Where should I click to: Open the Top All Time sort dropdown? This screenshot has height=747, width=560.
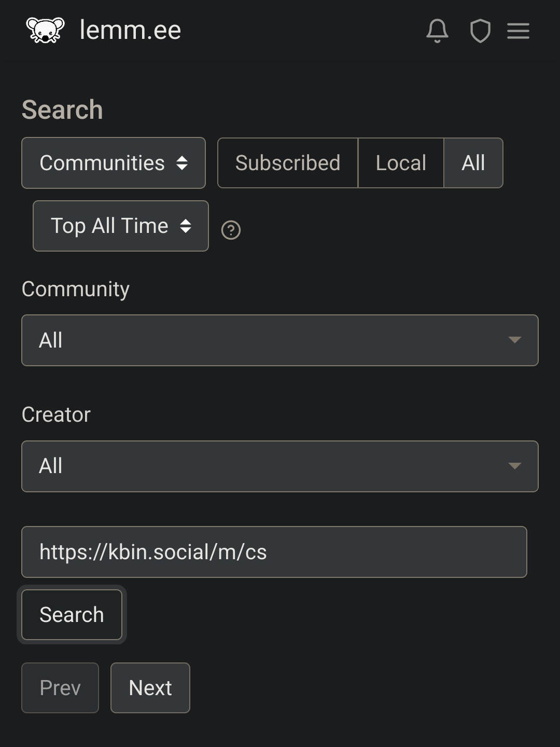pyautogui.click(x=121, y=226)
